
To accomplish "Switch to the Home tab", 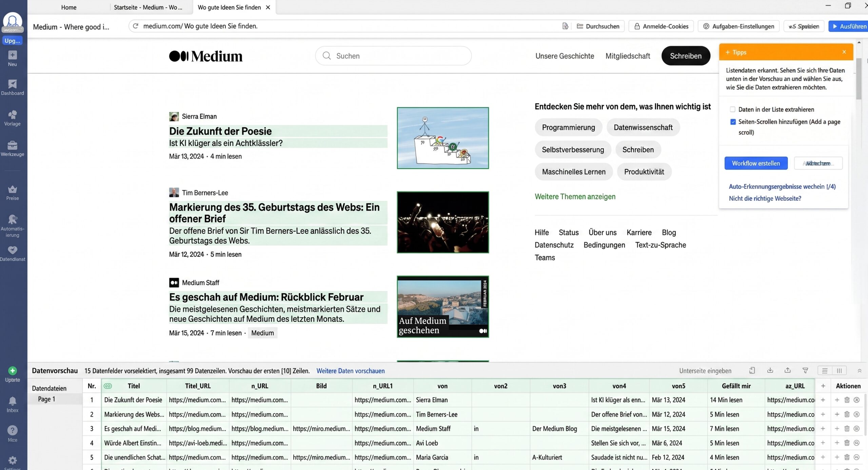I will point(68,7).
